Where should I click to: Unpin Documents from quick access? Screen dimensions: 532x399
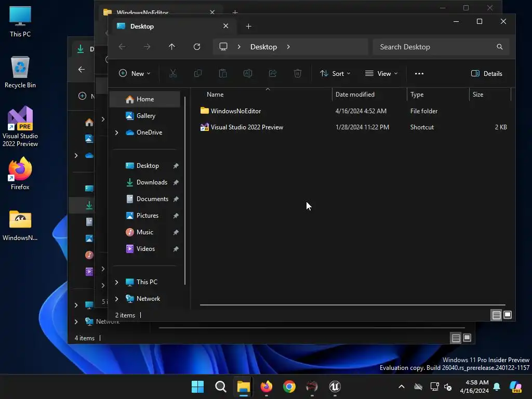click(x=176, y=199)
